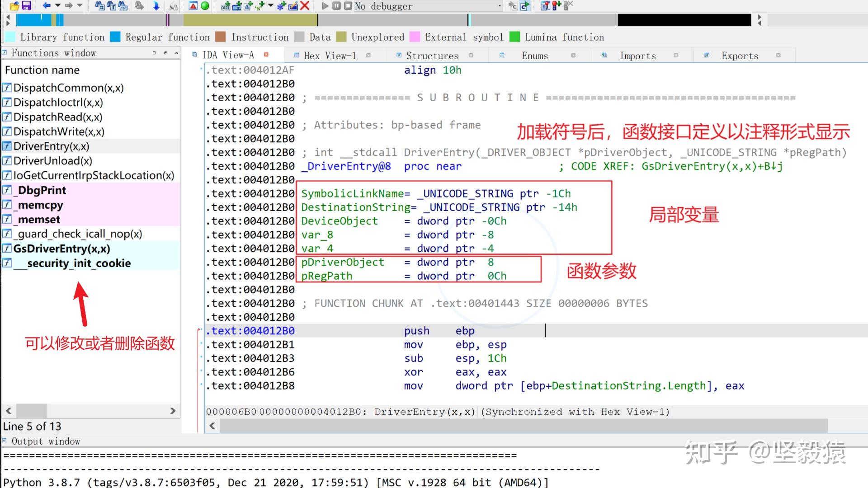Open the Imports tab
Image resolution: width=868 pixels, height=488 pixels.
[x=637, y=55]
